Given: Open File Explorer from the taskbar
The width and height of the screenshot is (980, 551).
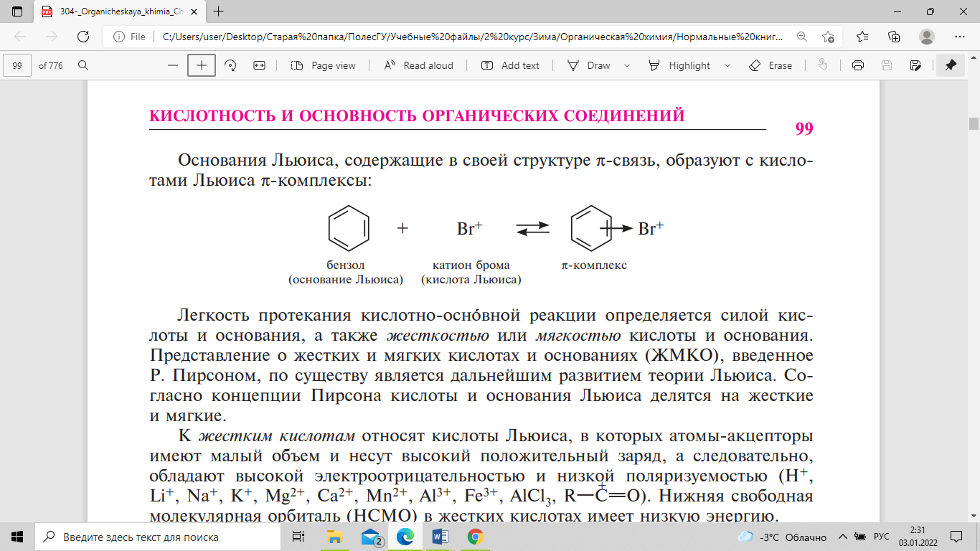Looking at the screenshot, I should (x=334, y=537).
